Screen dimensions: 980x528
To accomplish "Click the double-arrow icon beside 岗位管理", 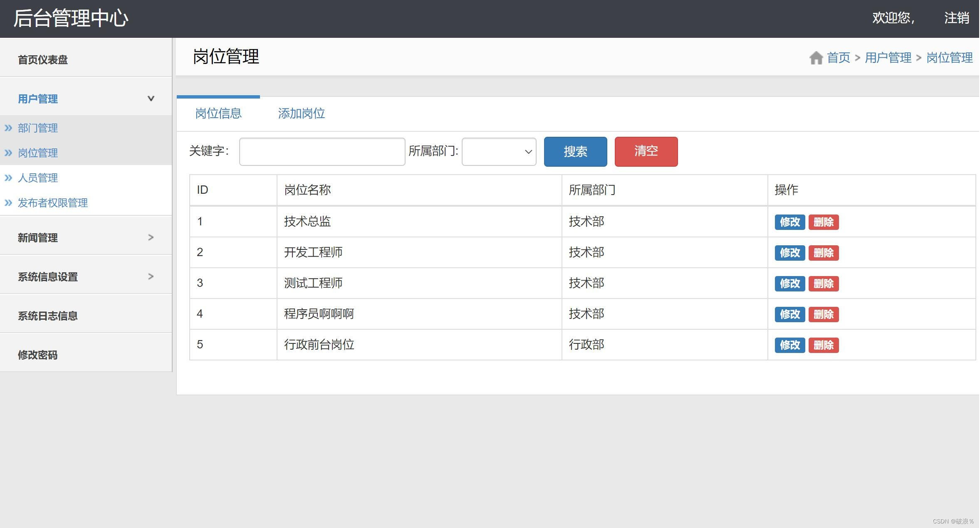I will [8, 153].
